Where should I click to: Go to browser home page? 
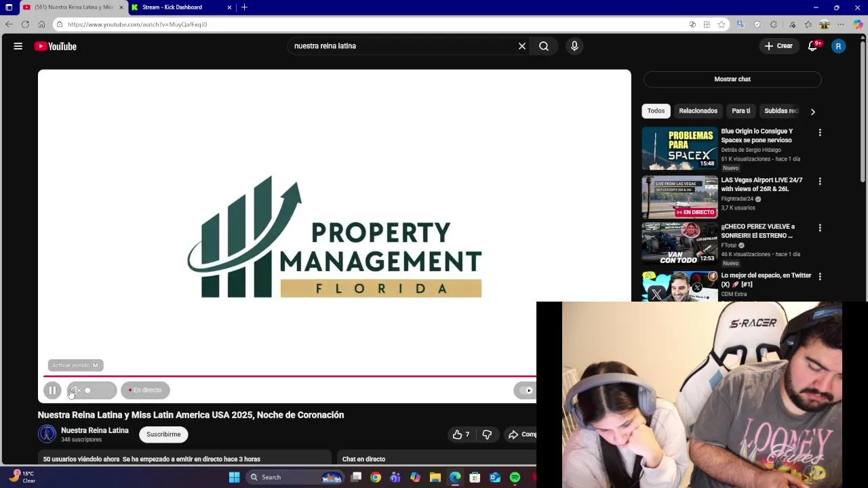tap(41, 24)
